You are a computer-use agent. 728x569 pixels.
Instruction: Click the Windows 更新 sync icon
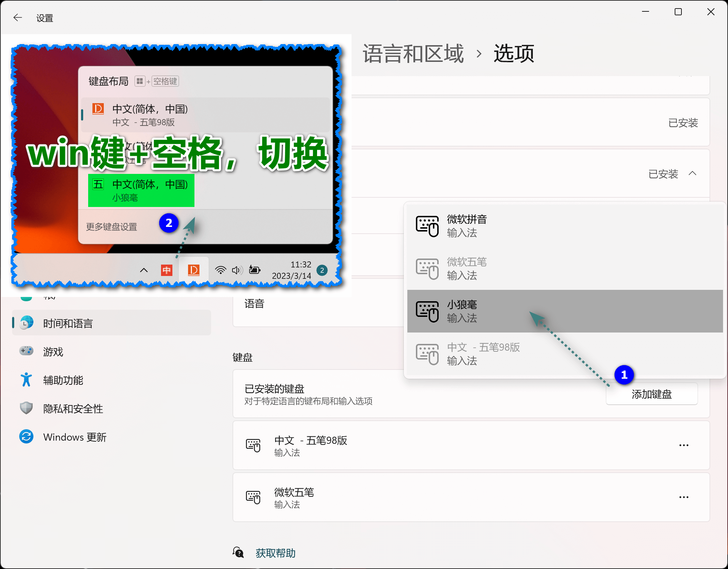point(26,436)
